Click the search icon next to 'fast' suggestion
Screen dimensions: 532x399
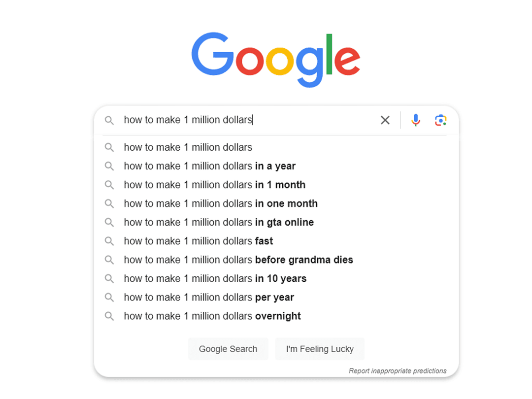coord(109,241)
